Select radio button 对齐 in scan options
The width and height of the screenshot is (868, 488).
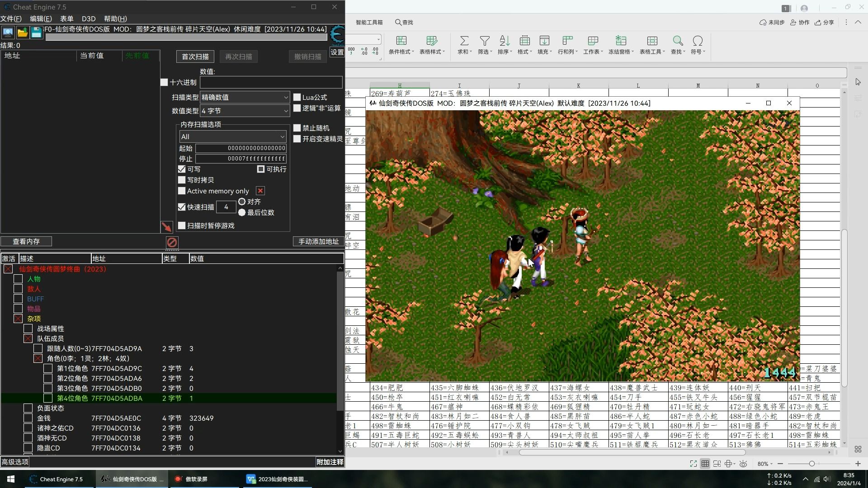coord(242,201)
